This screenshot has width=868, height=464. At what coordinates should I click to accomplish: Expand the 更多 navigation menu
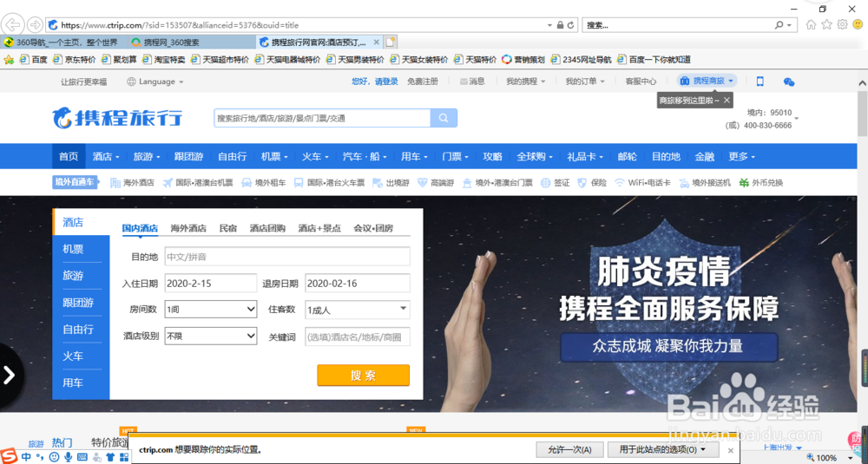point(742,156)
